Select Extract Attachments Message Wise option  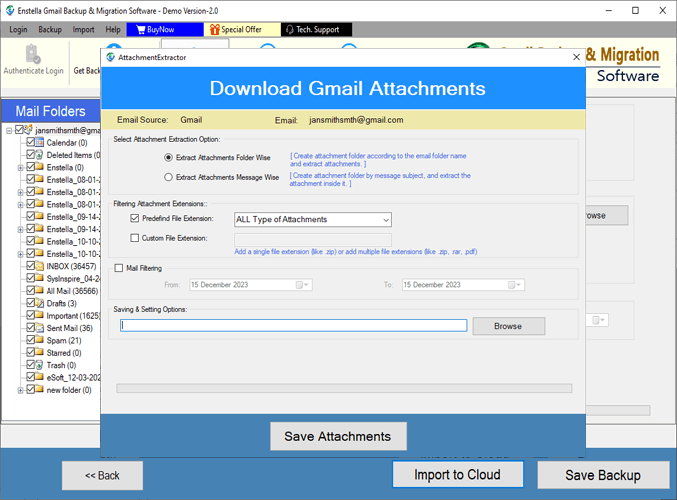click(x=168, y=177)
